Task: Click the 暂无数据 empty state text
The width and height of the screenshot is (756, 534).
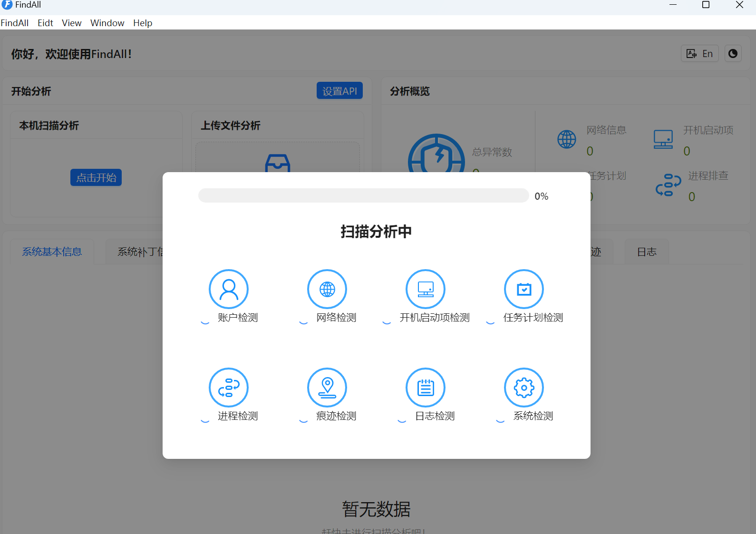Action: click(376, 509)
